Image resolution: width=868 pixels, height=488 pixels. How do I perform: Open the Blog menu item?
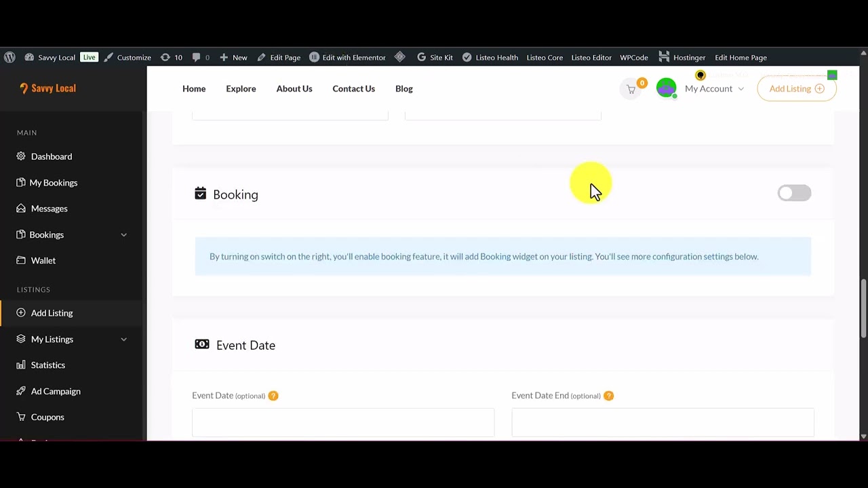point(404,89)
